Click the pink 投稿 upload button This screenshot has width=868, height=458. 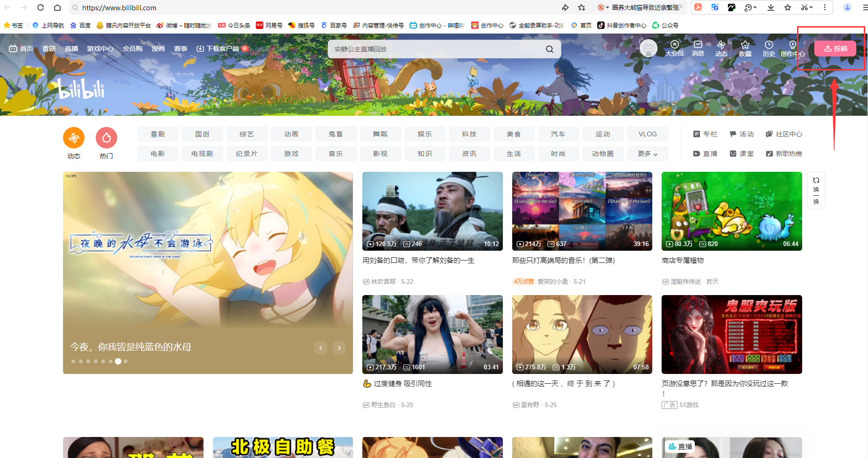pos(835,49)
